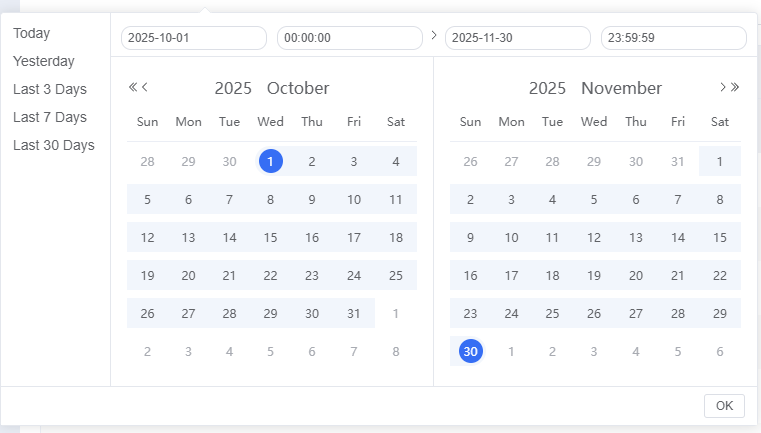Open the October month selector
Screen dimensions: 761x433
pos(298,88)
